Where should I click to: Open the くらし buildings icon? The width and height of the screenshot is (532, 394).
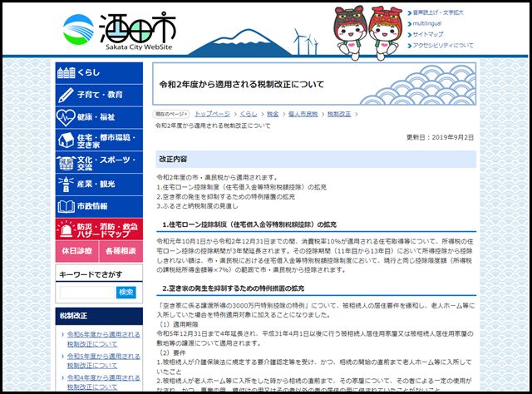click(66, 72)
